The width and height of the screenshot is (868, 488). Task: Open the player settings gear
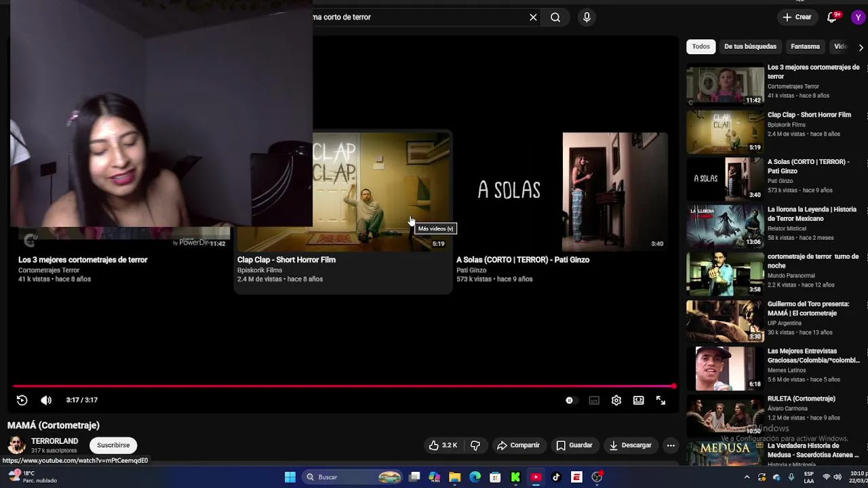tap(616, 401)
